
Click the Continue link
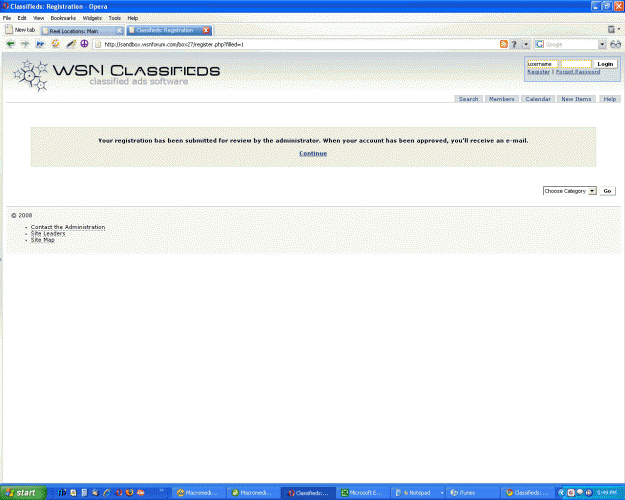point(312,153)
